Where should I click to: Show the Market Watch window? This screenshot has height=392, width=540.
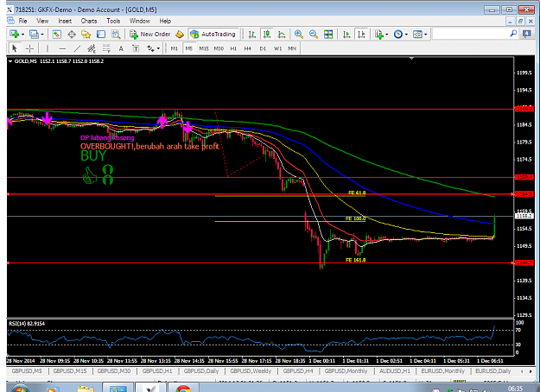click(57, 34)
